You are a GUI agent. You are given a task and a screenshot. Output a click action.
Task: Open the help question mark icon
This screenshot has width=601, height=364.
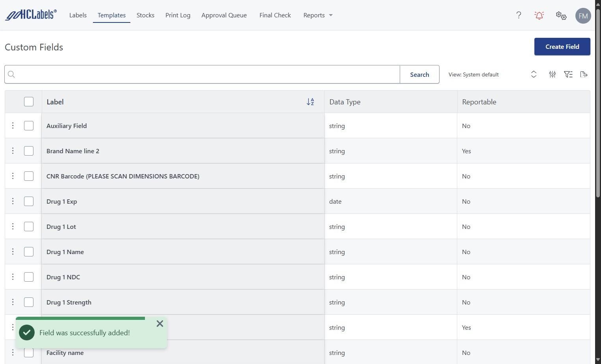coord(519,15)
